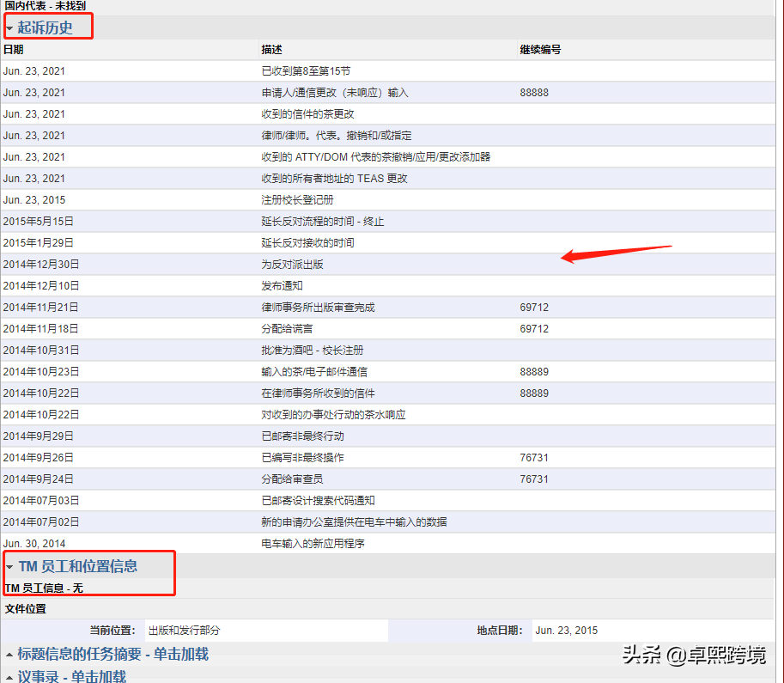The width and height of the screenshot is (784, 683).
Task: Click the 日期 column header
Action: (14, 50)
